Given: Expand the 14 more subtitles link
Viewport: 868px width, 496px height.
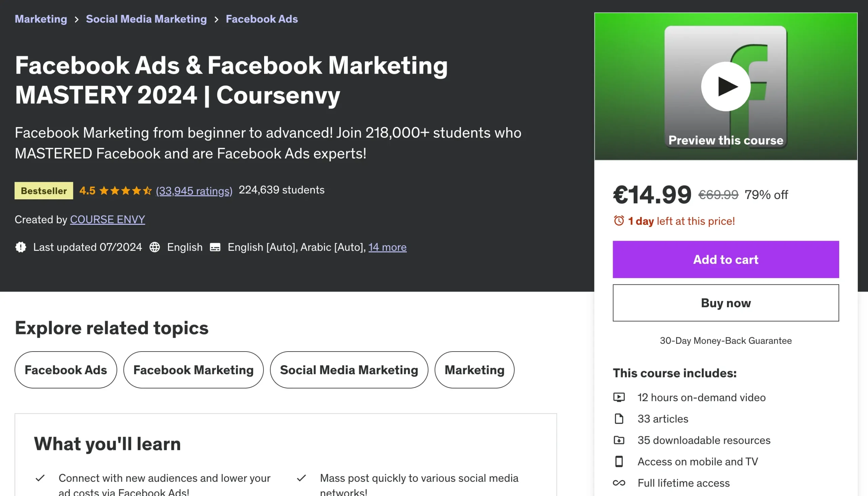Looking at the screenshot, I should [387, 247].
